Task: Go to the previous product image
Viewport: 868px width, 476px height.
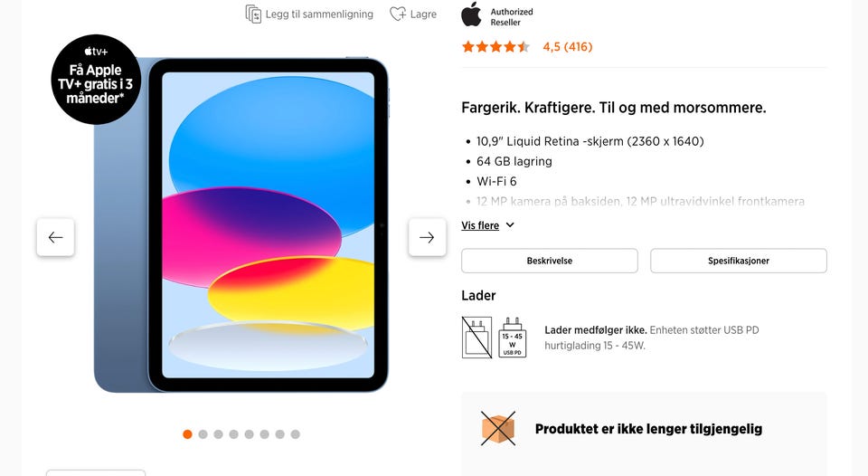Action: click(55, 237)
